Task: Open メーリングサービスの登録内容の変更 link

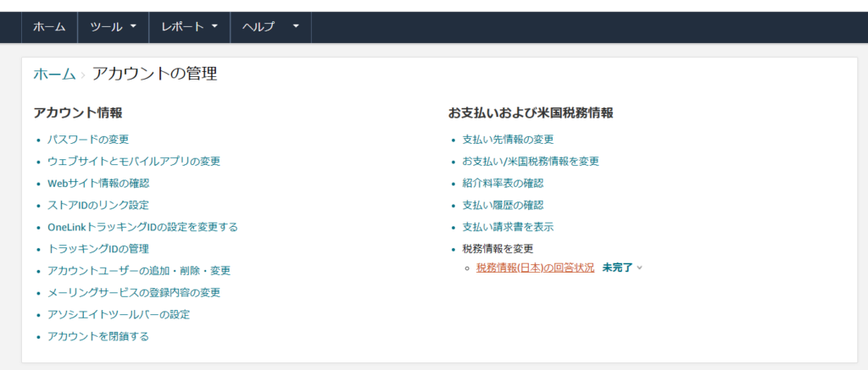Action: [x=134, y=293]
